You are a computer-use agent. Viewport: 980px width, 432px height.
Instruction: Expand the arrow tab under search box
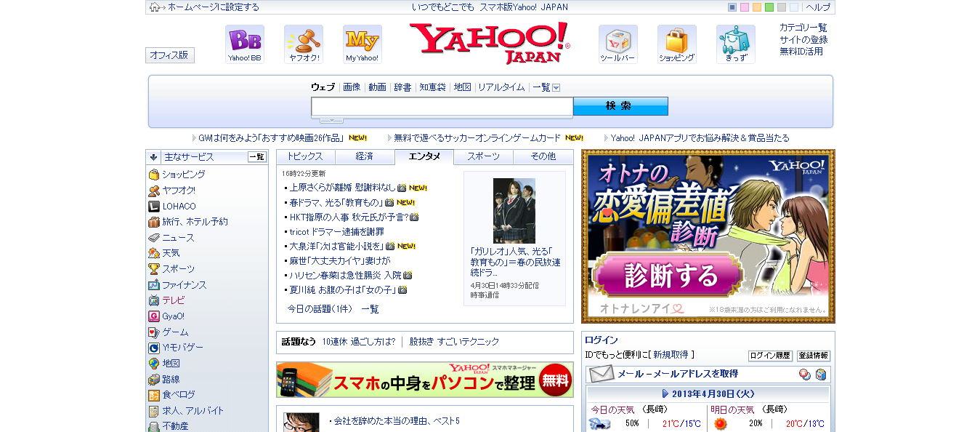(x=331, y=120)
